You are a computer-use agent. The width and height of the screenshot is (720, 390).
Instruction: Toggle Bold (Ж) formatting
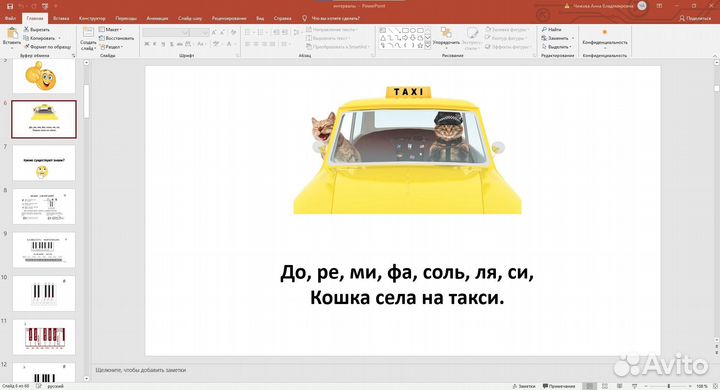[146, 44]
